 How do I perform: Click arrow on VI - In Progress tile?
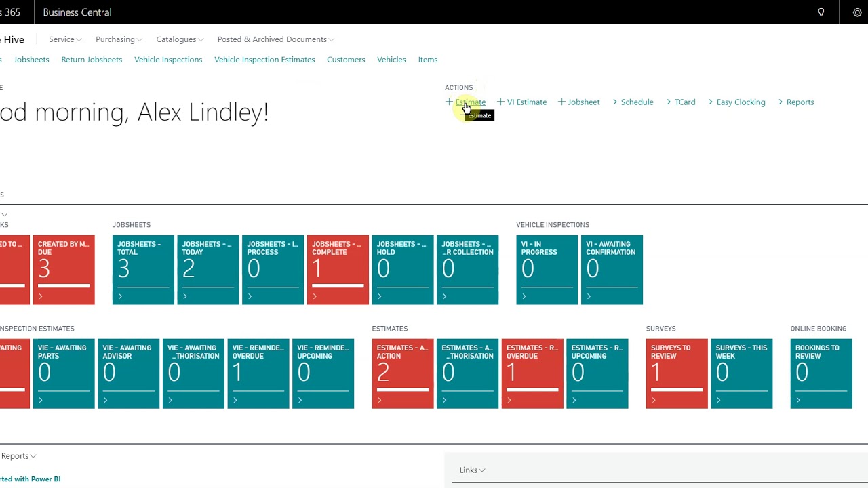pos(524,296)
